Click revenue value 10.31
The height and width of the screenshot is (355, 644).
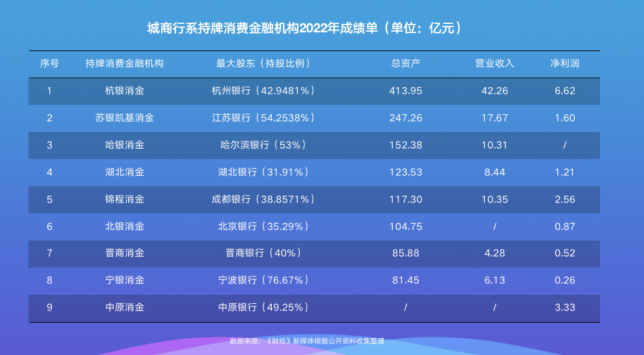pyautogui.click(x=494, y=145)
